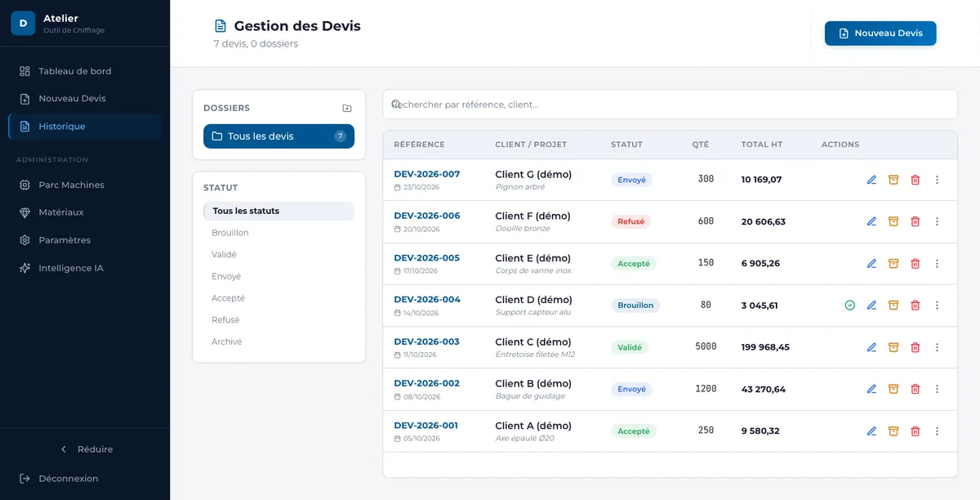980x500 pixels.
Task: Open more options for DEV-2026-003
Action: 937,347
